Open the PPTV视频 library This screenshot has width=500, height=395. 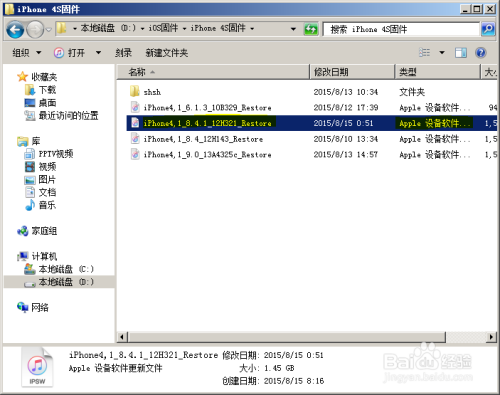pos(56,154)
